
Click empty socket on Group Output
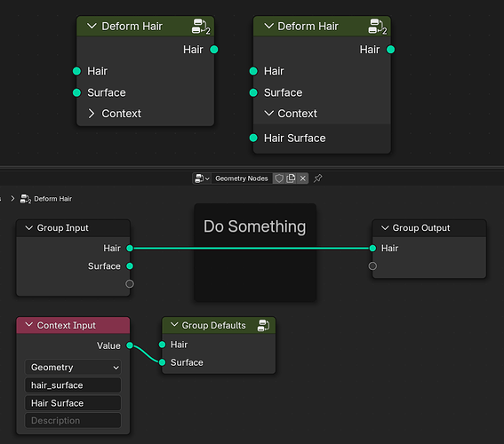pos(372,266)
